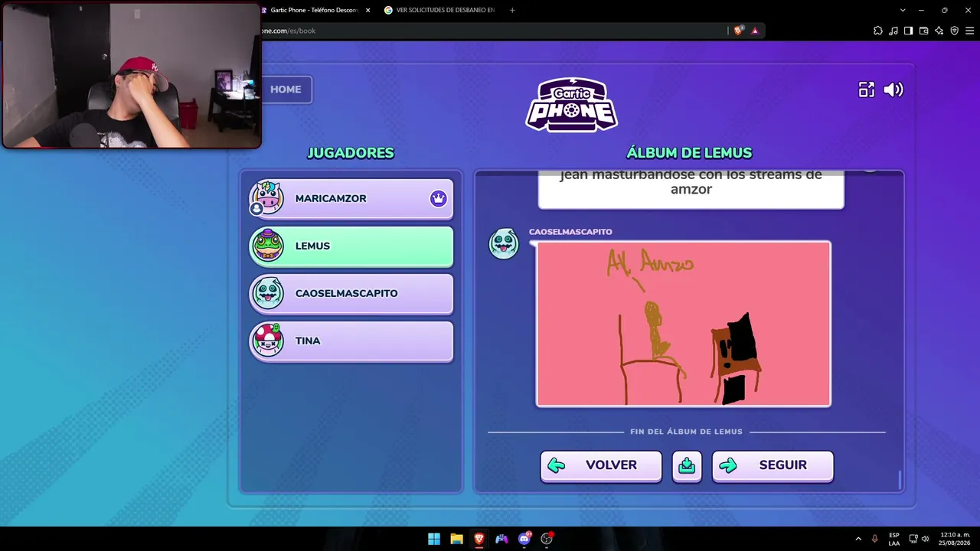The height and width of the screenshot is (551, 980).
Task: Select player TINA in the list
Action: pyautogui.click(x=351, y=341)
